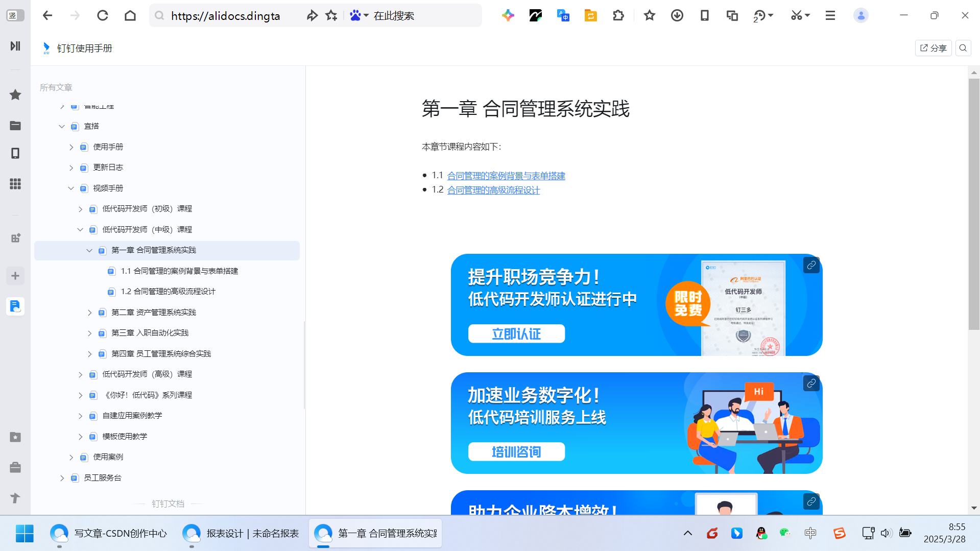Click the page vertical scrollbar thumb
This screenshot has height=551, width=980.
click(x=974, y=204)
